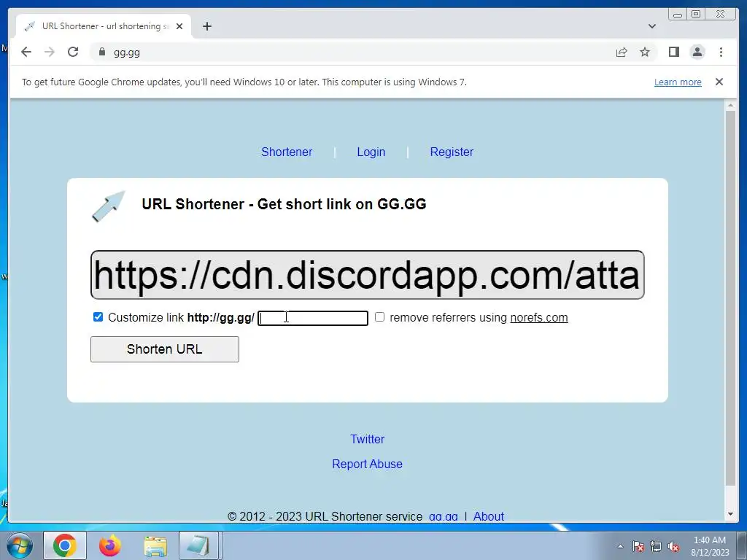Viewport: 747px width, 560px height.
Task: Click the vertical page scrollbar thumb
Action: point(730,298)
